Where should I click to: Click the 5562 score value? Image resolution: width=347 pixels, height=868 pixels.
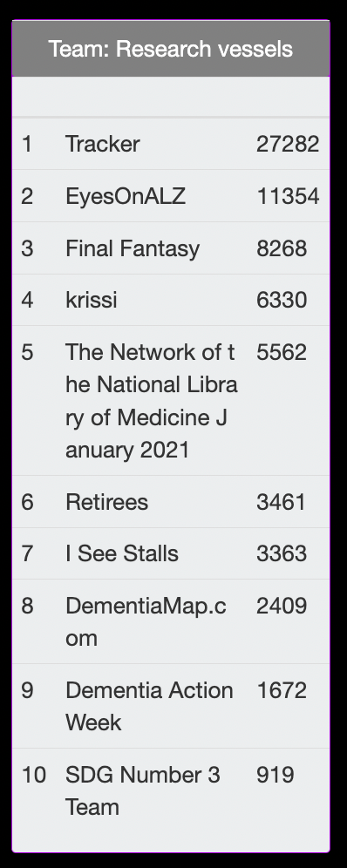point(281,351)
